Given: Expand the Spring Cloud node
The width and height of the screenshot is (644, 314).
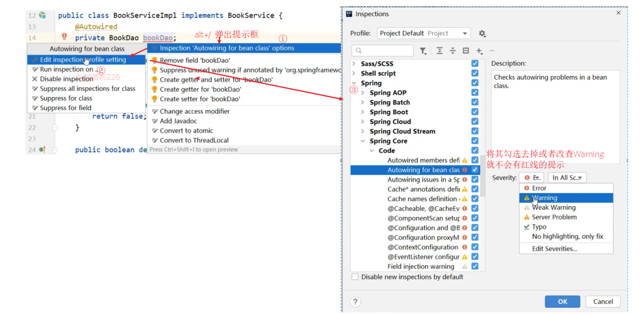Looking at the screenshot, I should [363, 121].
